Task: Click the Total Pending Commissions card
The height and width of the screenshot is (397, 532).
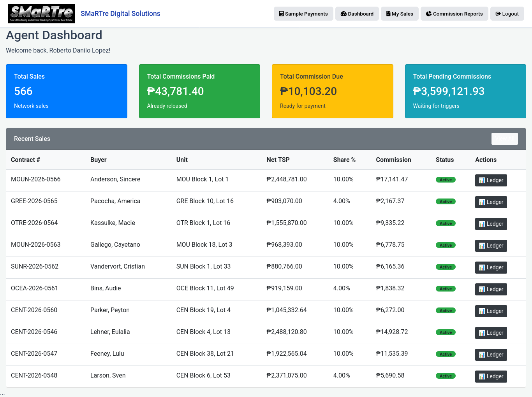Action: point(465,91)
